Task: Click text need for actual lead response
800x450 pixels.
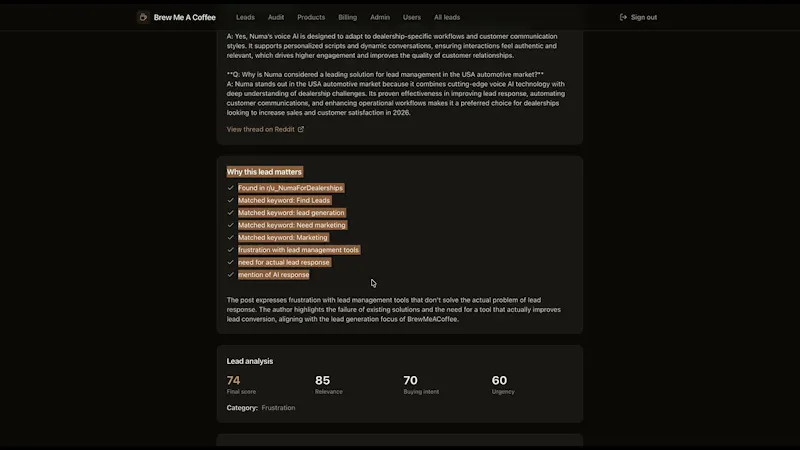Action: (x=284, y=262)
